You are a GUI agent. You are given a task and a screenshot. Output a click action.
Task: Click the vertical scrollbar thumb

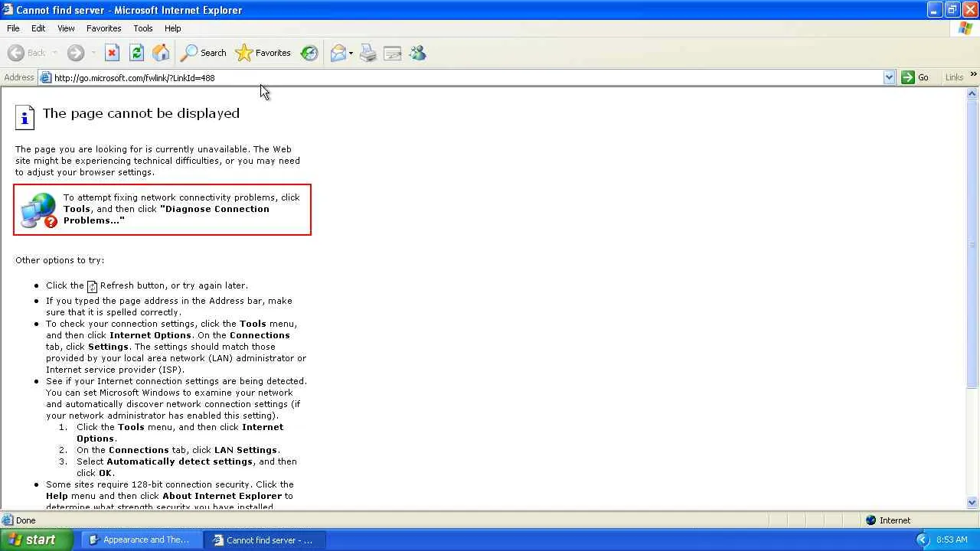point(972,245)
